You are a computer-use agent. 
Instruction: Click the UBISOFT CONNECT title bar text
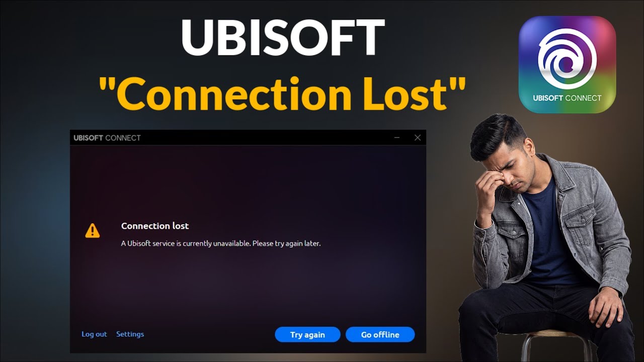(x=107, y=138)
